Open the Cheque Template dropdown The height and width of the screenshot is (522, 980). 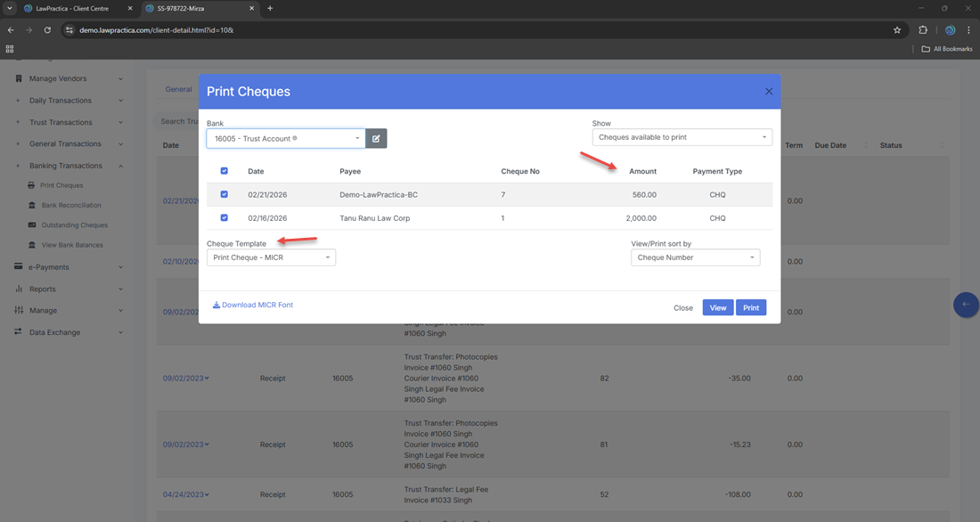271,257
